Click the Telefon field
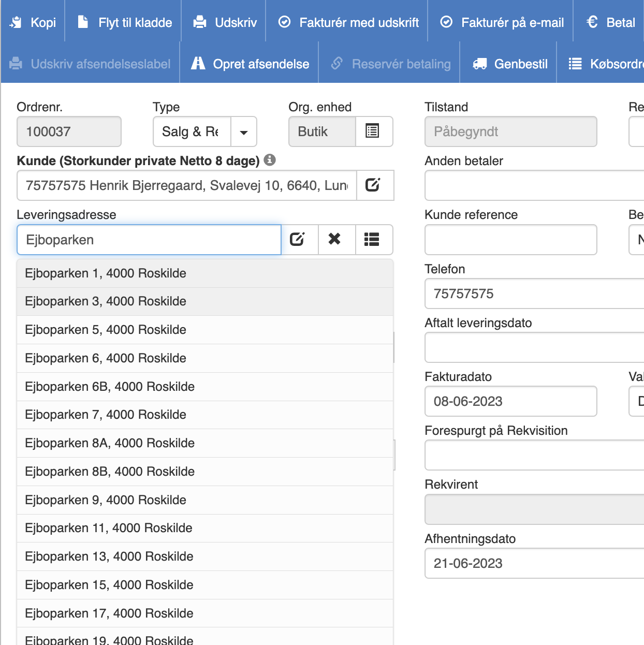Screen dimensions: 644x645 coord(534,294)
